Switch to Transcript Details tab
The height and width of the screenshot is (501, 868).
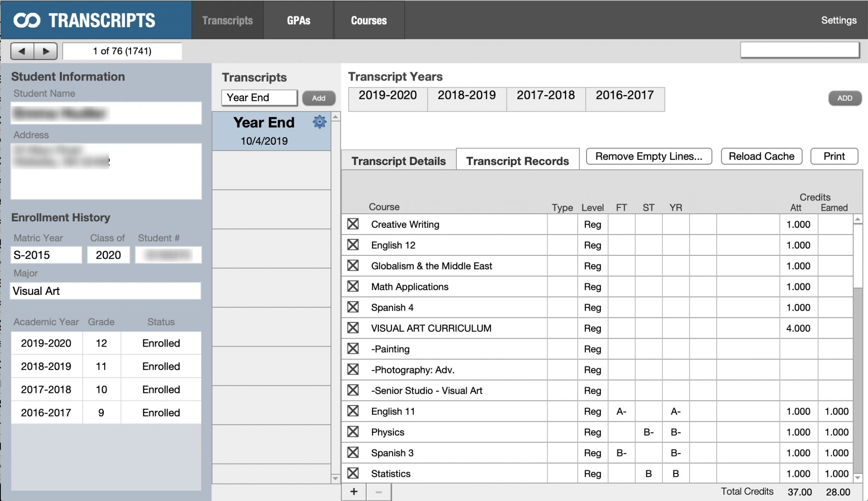click(x=398, y=161)
